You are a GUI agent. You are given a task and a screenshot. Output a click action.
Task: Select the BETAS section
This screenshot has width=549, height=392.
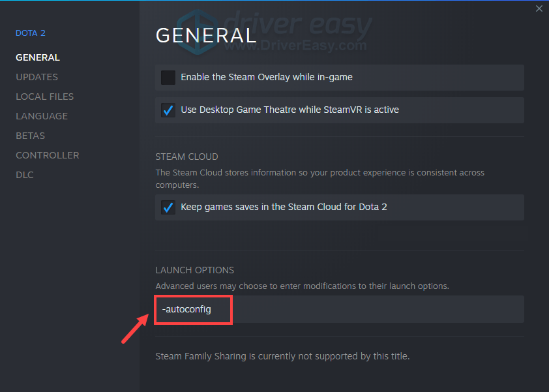[30, 136]
